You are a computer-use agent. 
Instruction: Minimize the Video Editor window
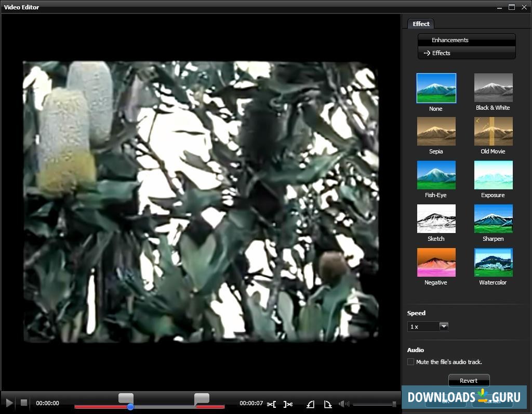pos(499,7)
